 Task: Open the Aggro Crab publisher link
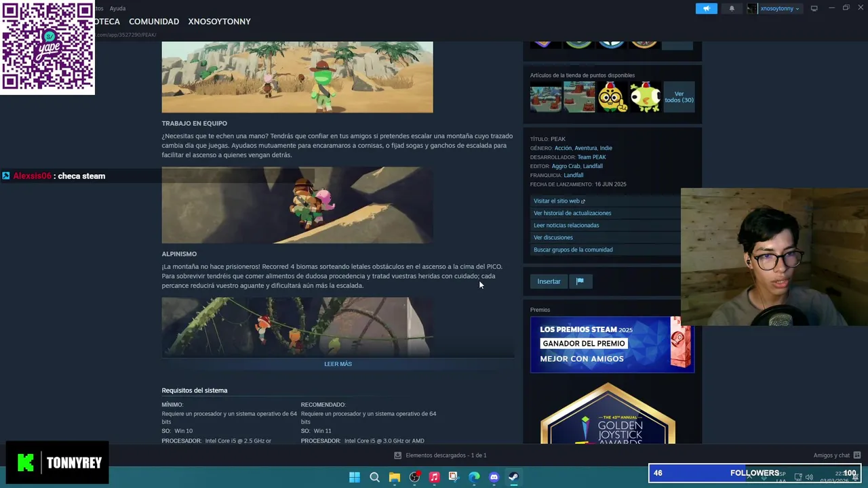tap(566, 166)
